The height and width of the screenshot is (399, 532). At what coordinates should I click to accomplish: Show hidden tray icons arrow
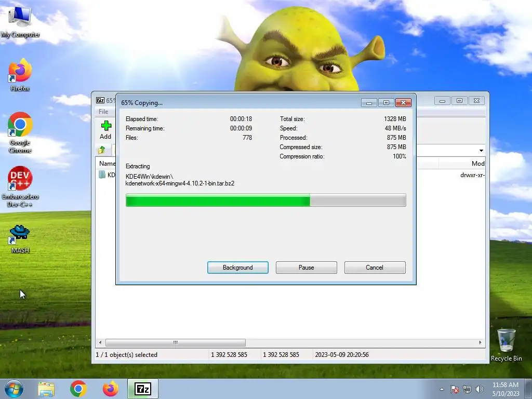click(442, 389)
